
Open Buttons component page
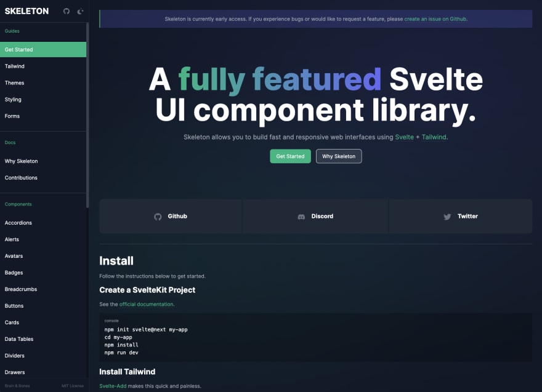click(14, 306)
